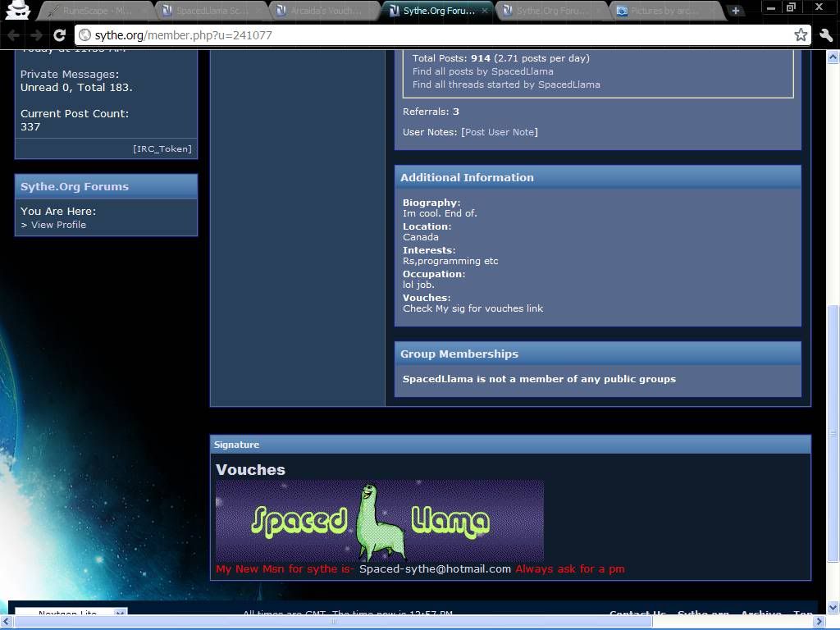
Task: Switch to the inactive Sythe.Org Forums tab
Action: pos(552,11)
